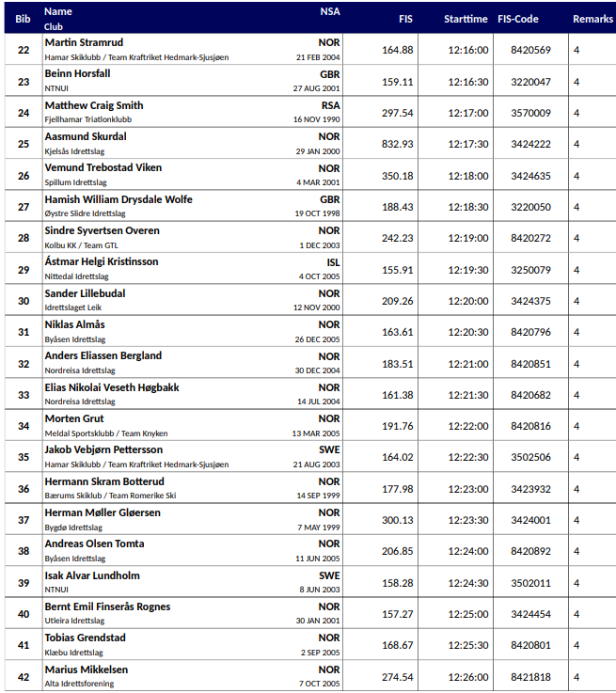
Task: Click the Remarks column header
Action: 592,19
